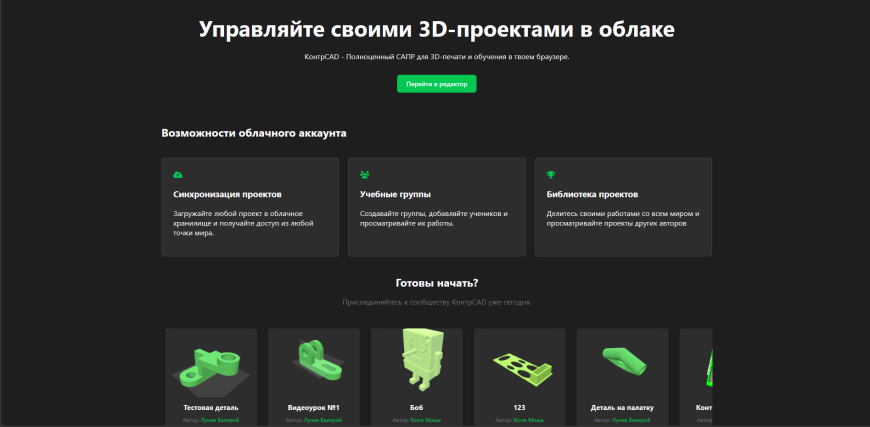Click the Загружайте любой проект description text
870x427 pixels.
click(244, 223)
